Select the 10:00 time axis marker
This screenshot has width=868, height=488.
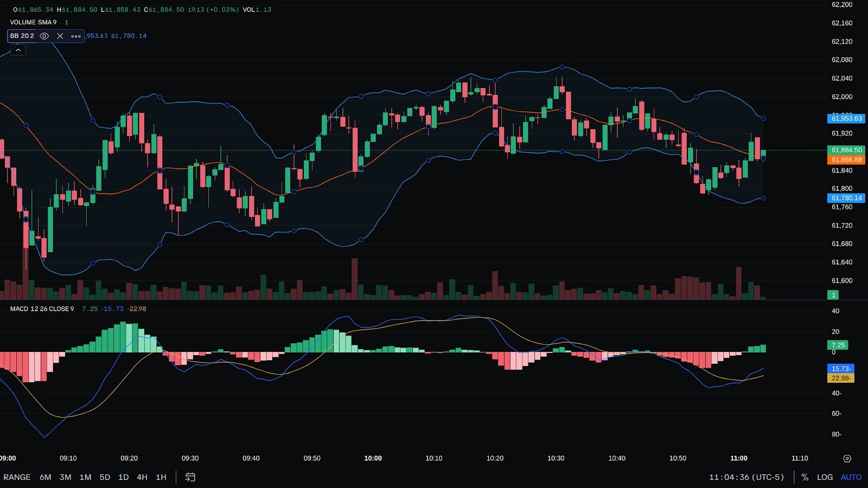[x=373, y=458]
